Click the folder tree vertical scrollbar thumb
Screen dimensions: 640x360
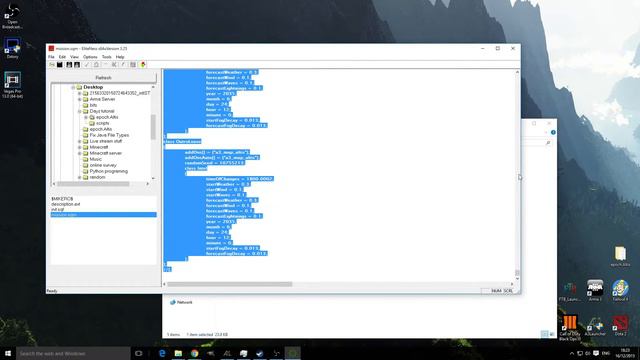pyautogui.click(x=153, y=127)
